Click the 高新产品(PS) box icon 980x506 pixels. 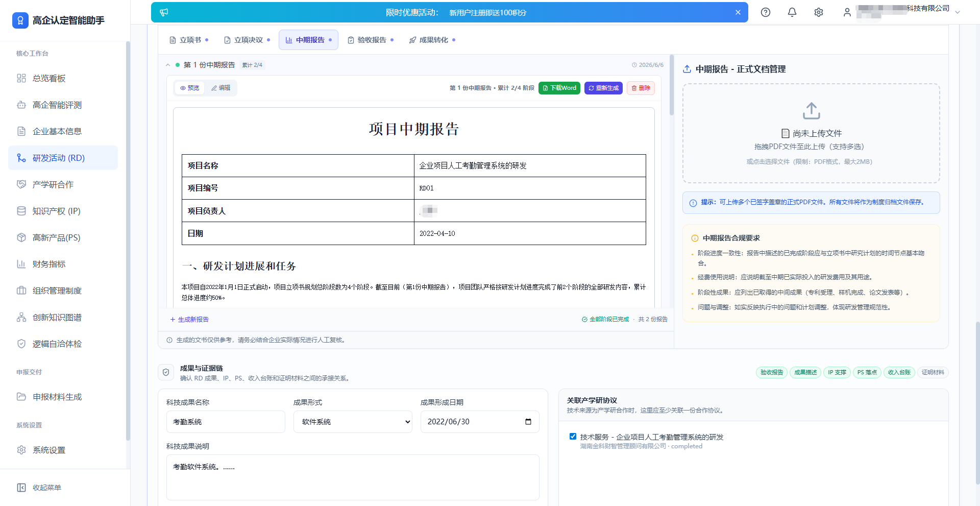click(21, 237)
